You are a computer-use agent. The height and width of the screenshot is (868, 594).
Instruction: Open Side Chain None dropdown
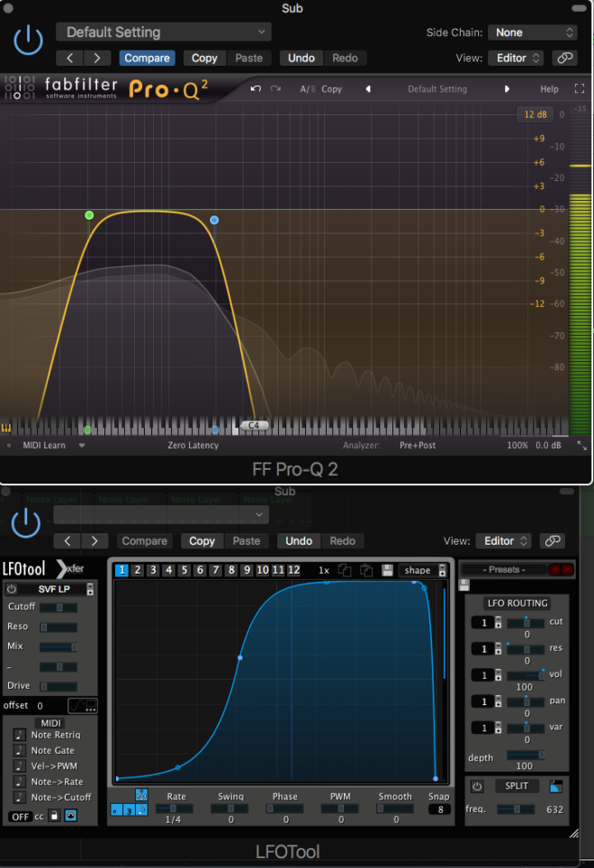point(533,32)
